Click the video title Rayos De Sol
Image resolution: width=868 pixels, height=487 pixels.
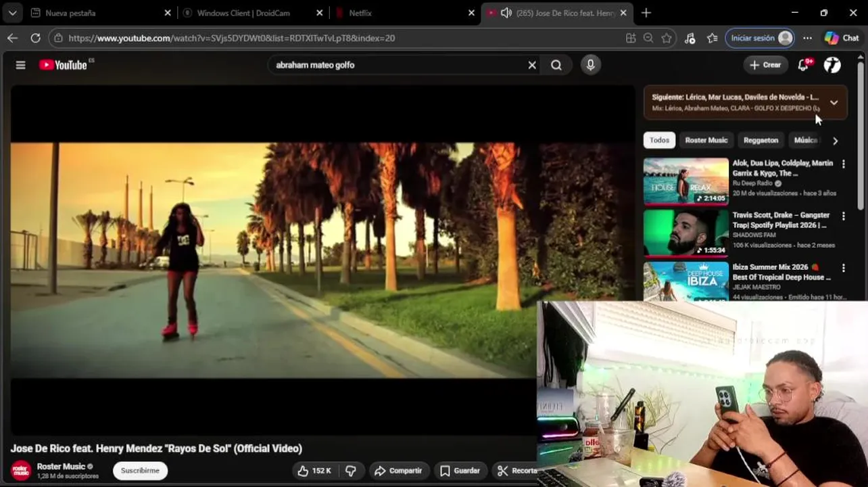click(x=156, y=448)
